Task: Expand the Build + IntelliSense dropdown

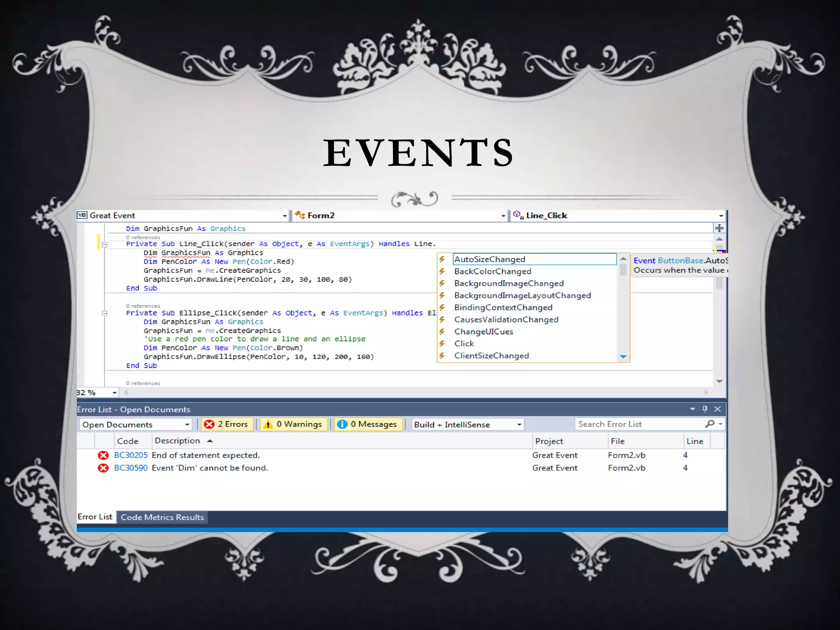Action: pyautogui.click(x=519, y=425)
